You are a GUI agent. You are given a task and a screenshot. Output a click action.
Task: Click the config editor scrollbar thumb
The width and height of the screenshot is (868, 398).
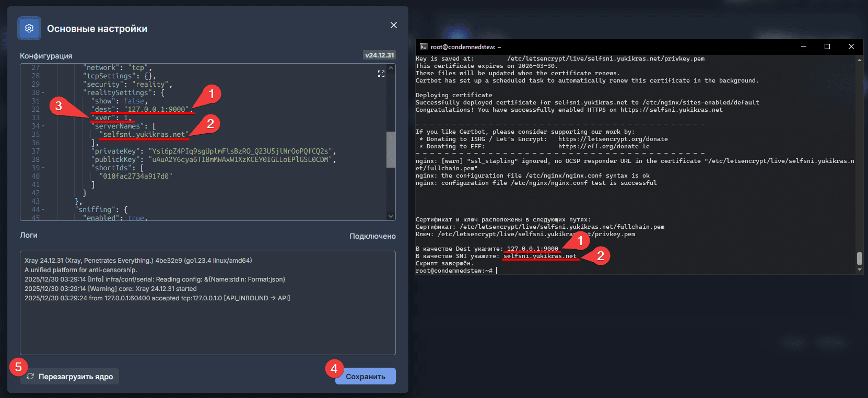coord(391,149)
